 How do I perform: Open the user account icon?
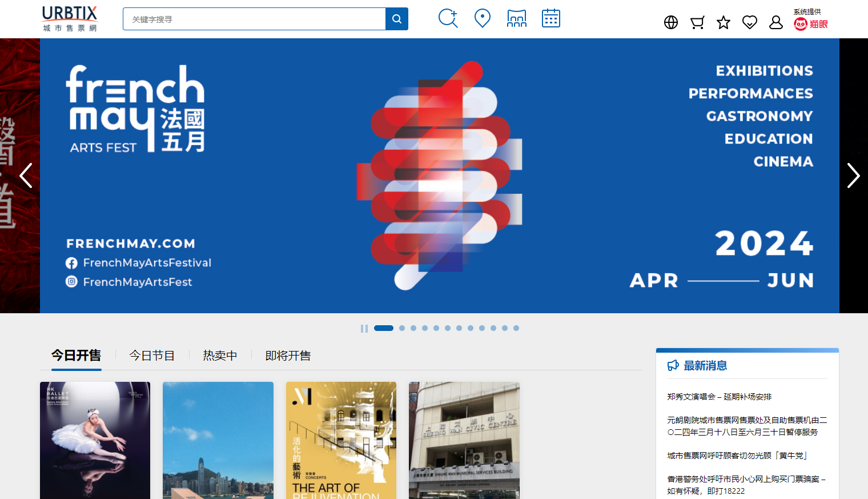776,22
